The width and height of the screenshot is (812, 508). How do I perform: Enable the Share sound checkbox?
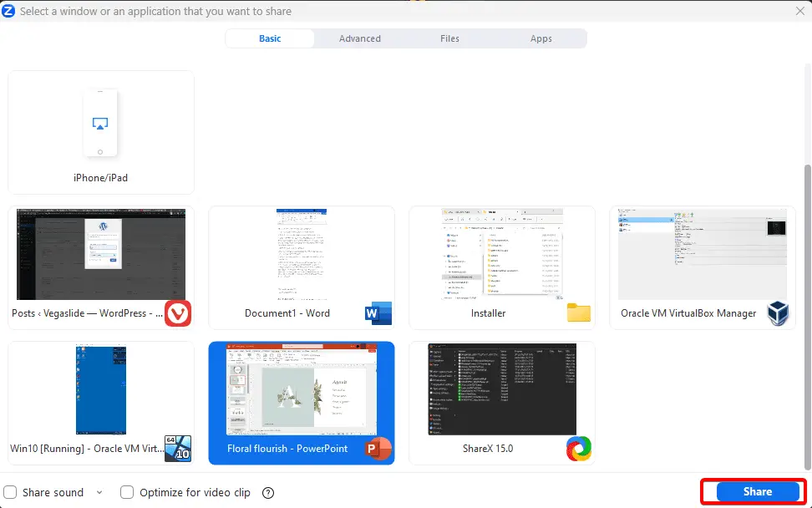tap(10, 492)
